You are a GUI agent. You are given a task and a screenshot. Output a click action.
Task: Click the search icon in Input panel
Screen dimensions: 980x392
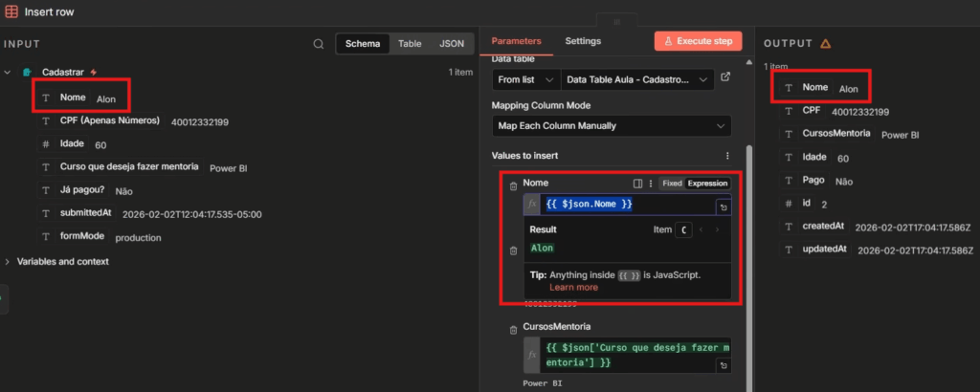319,44
